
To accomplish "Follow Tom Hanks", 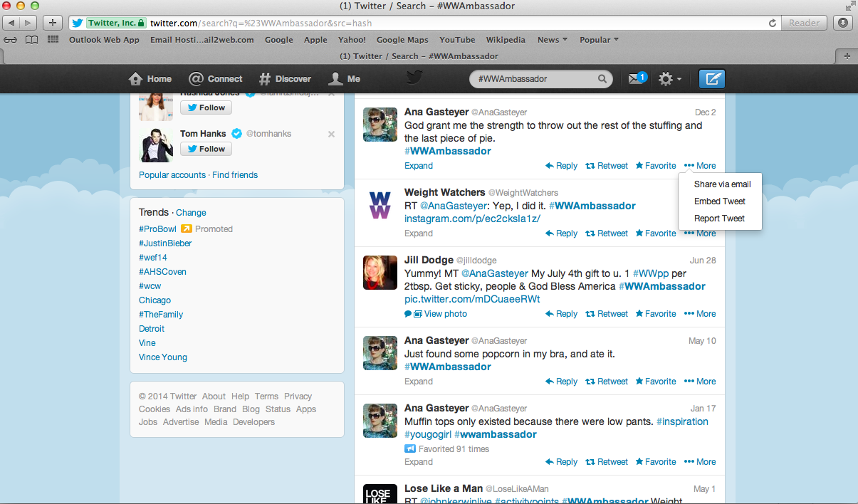I will point(205,149).
